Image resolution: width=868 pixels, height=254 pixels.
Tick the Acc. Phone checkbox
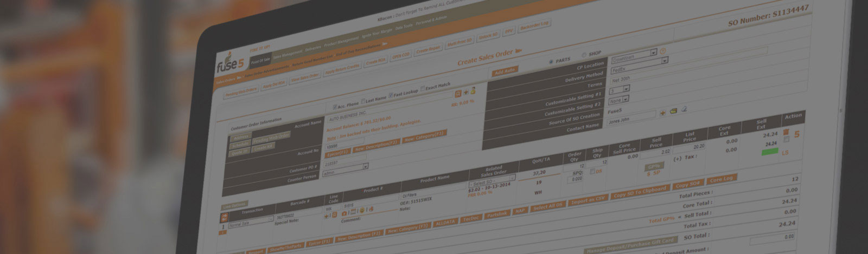tap(335, 107)
